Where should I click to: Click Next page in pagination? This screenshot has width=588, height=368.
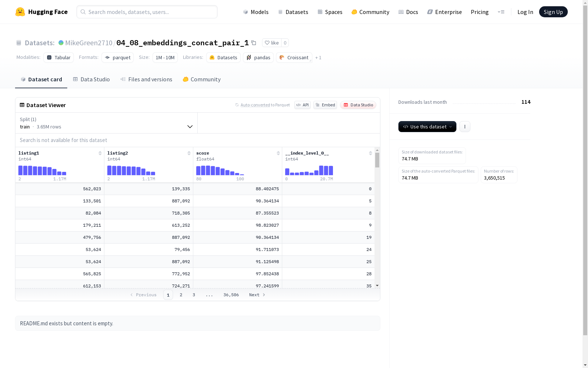pyautogui.click(x=257, y=295)
